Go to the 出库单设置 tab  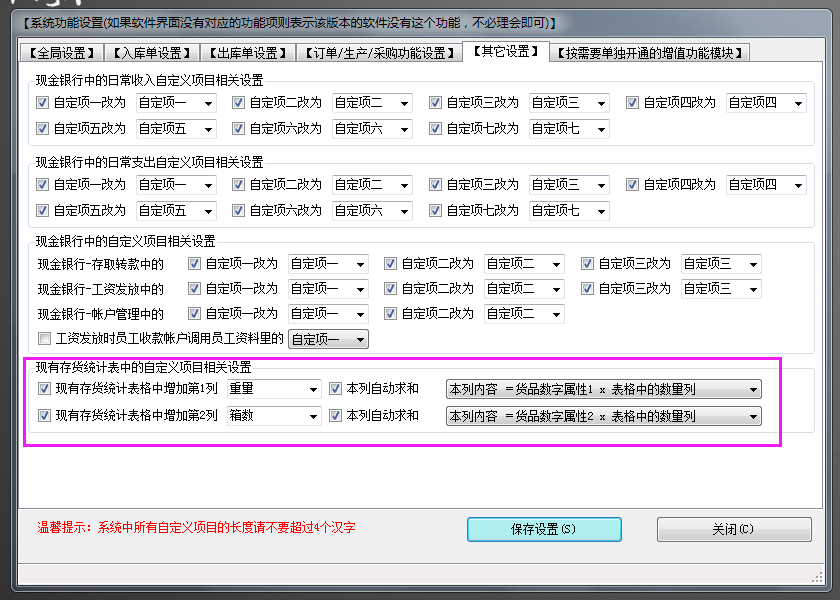point(245,52)
